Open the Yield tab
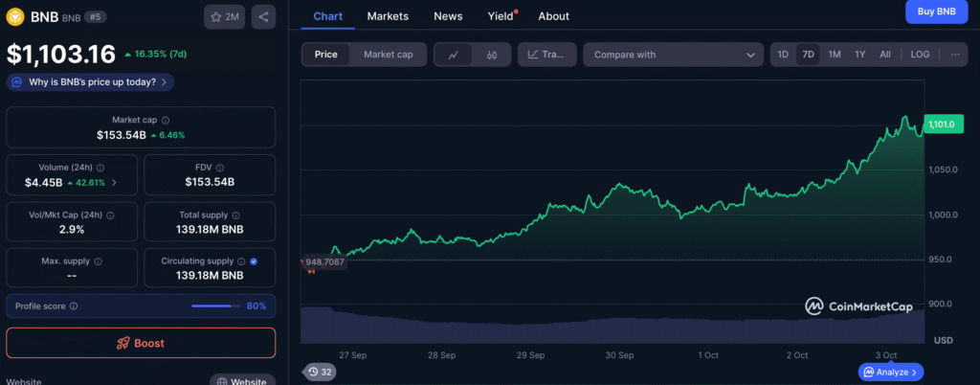This screenshot has height=385, width=980. coord(501,16)
